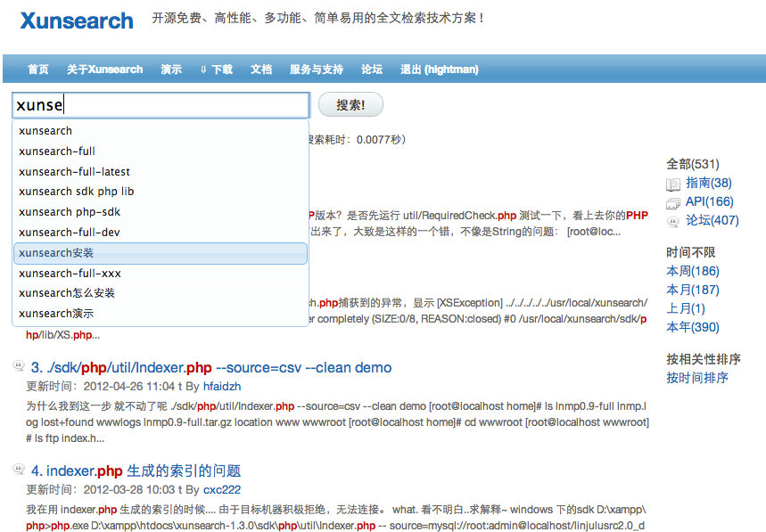Click the 指南 book icon in sidebar
Viewport: 766px width, 532px height.
click(673, 184)
